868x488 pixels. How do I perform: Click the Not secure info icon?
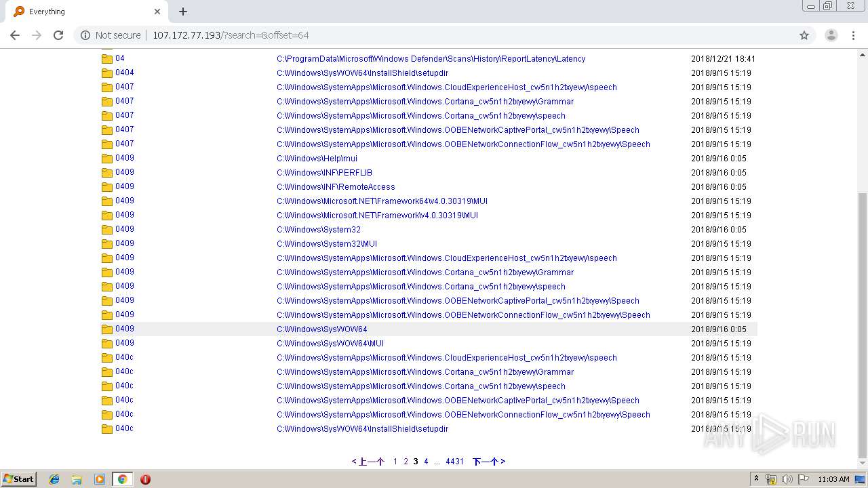[x=85, y=35]
